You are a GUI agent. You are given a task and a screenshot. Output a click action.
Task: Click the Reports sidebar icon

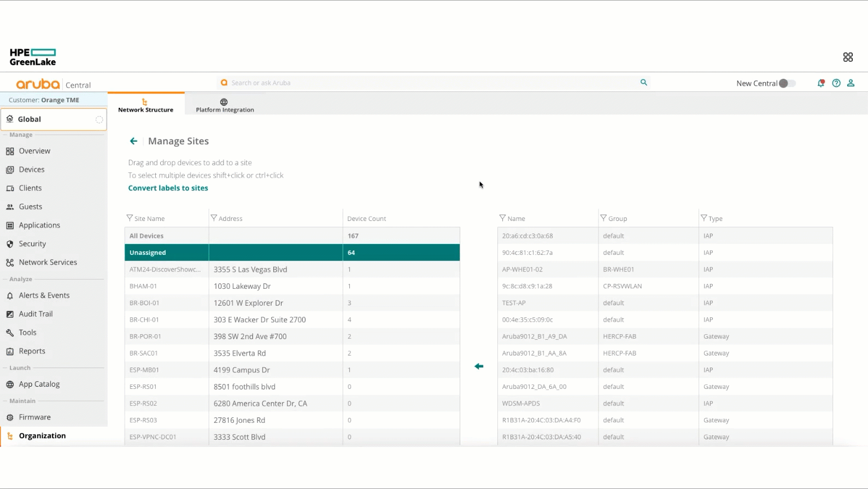(x=10, y=351)
